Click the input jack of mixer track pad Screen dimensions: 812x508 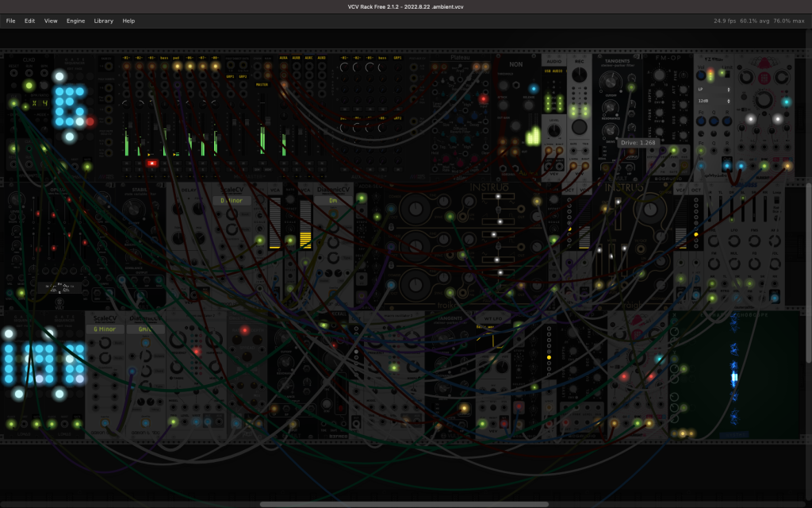(x=177, y=67)
